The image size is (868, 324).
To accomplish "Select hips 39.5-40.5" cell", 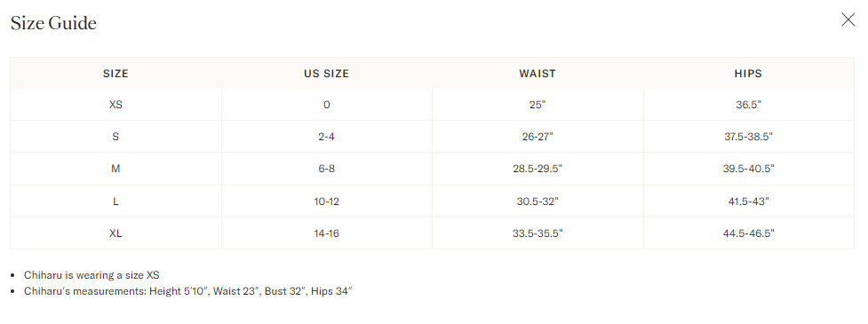I will pos(748,169).
